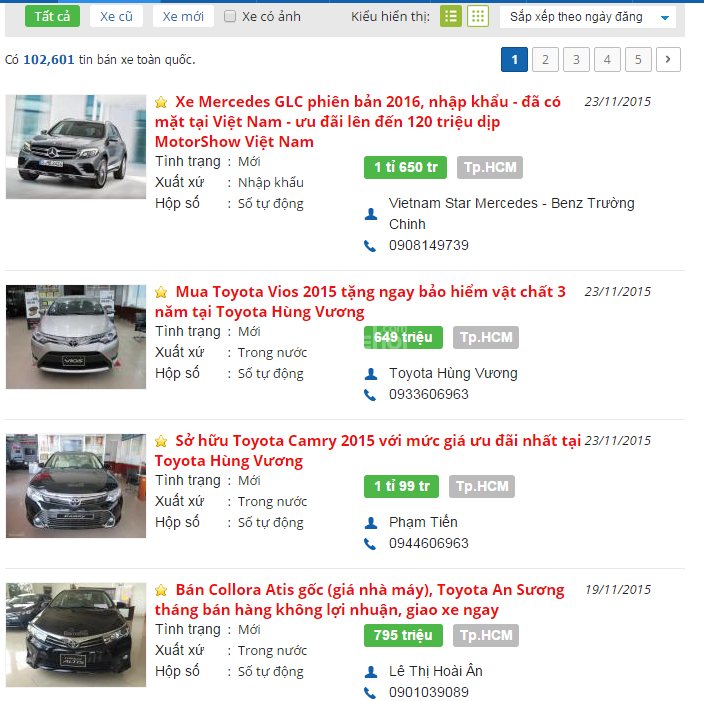This screenshot has height=701, width=704.
Task: Click seller name 'Toyota Hùng Vương'
Action: coord(453,374)
